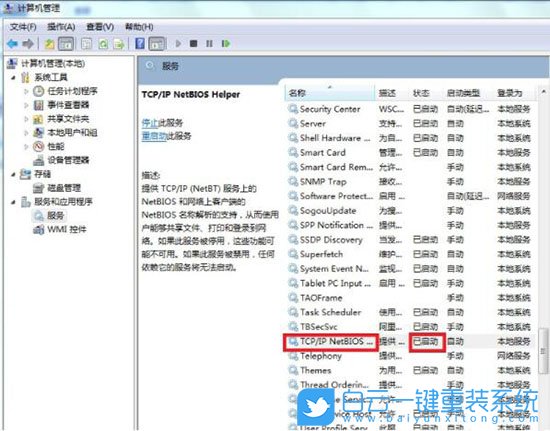Click the 重启动 link to restart service
Viewport: 550px width, 431px height.
154,136
